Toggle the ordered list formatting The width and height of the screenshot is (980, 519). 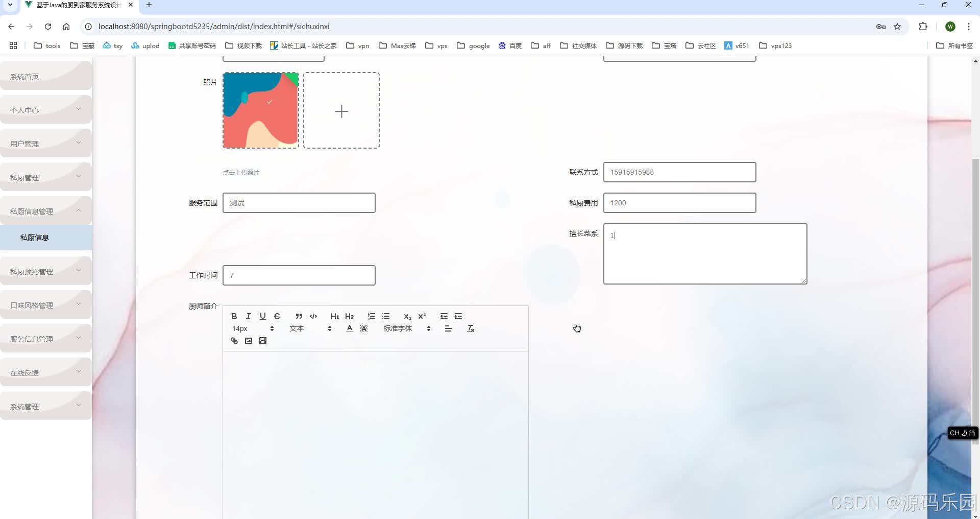[x=371, y=316]
